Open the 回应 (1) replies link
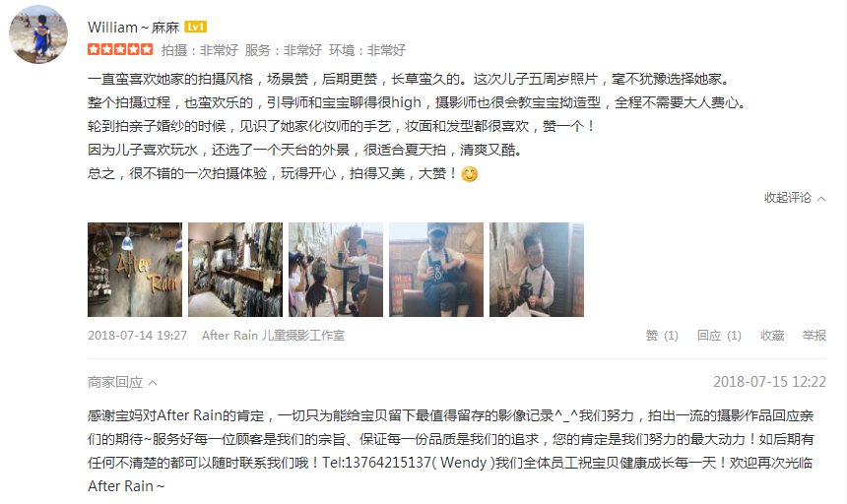The height and width of the screenshot is (504, 847). tap(719, 336)
